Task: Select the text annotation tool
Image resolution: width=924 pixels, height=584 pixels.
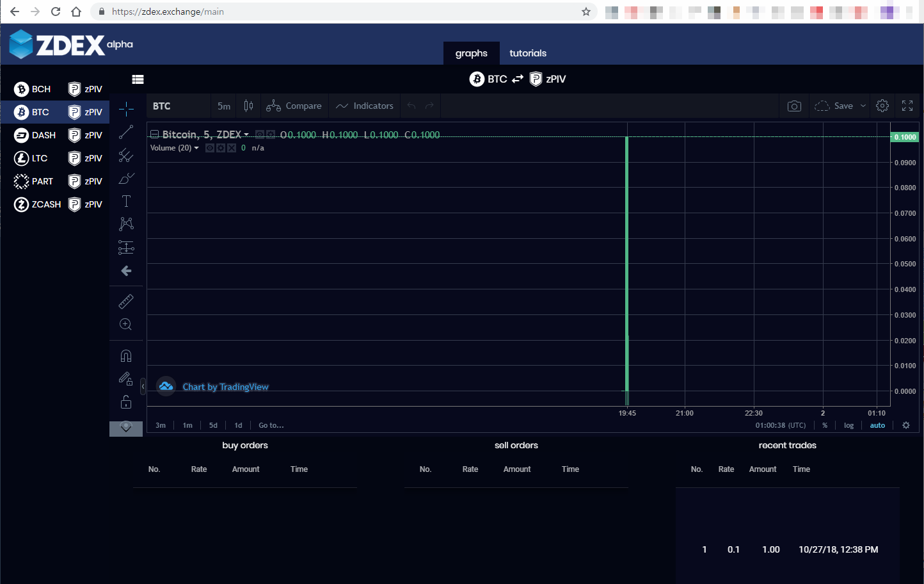Action: (x=126, y=201)
